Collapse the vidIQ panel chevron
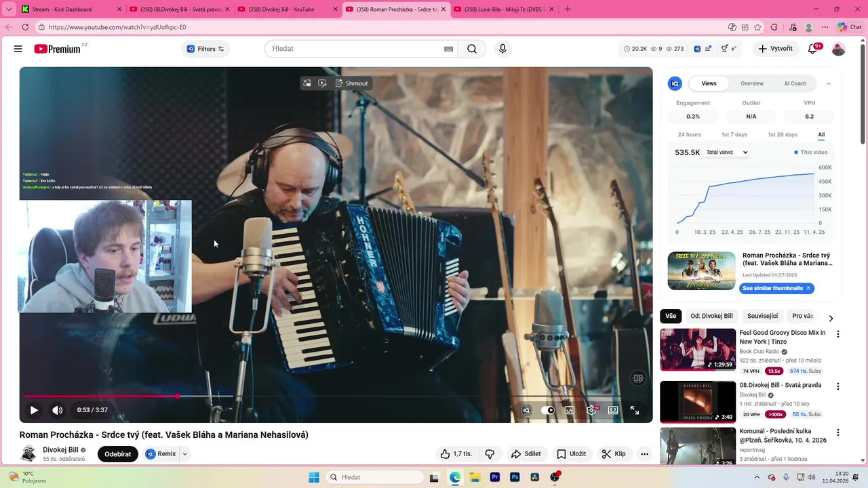Screen dimensions: 868x488 click(x=829, y=83)
